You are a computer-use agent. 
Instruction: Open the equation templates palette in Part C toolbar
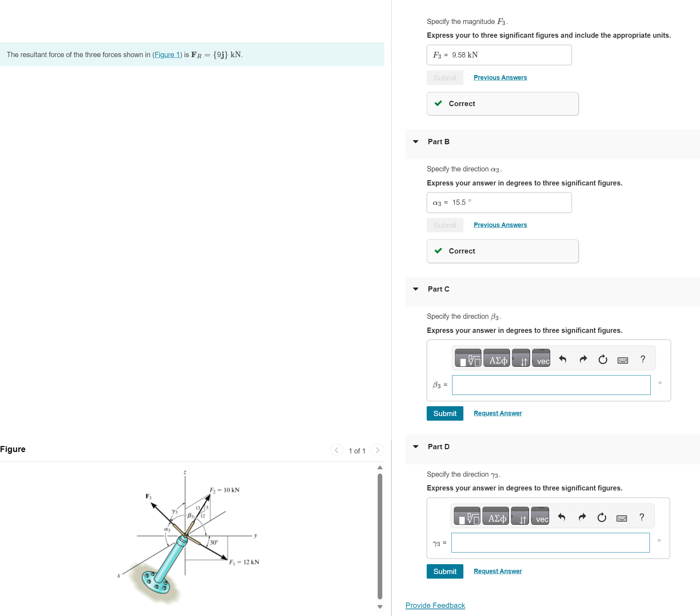[468, 358]
